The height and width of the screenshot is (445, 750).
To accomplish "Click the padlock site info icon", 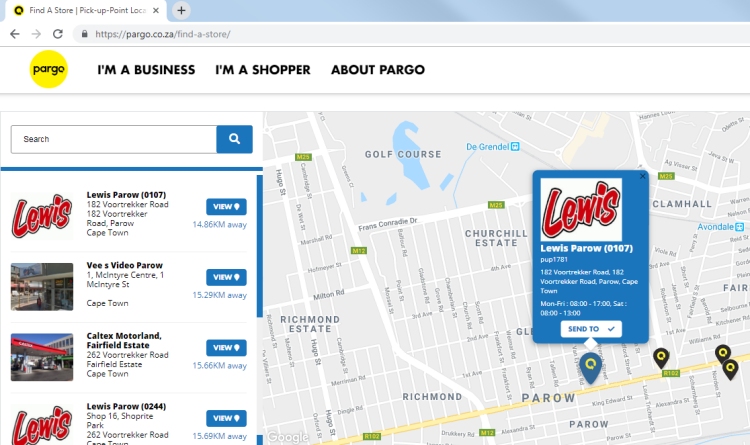I will [85, 34].
